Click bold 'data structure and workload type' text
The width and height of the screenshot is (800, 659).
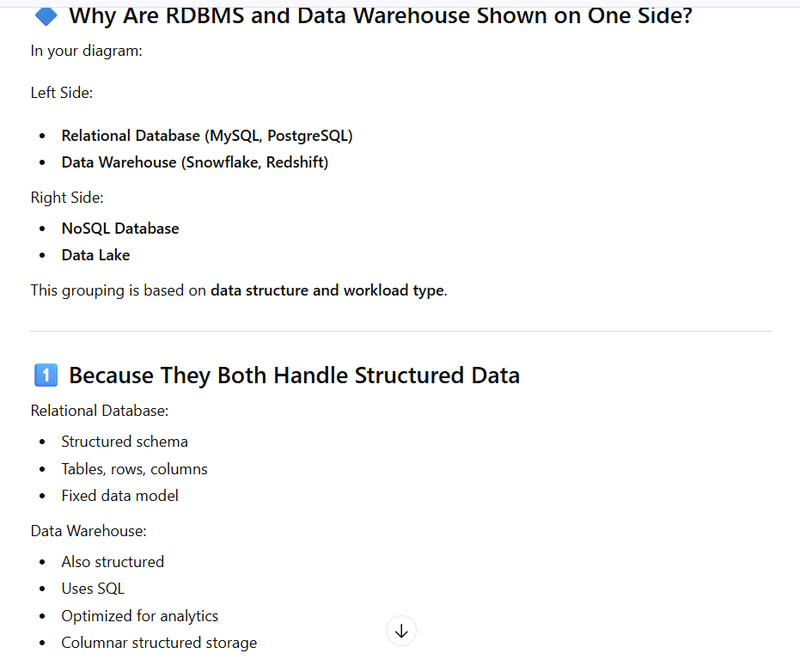click(327, 291)
